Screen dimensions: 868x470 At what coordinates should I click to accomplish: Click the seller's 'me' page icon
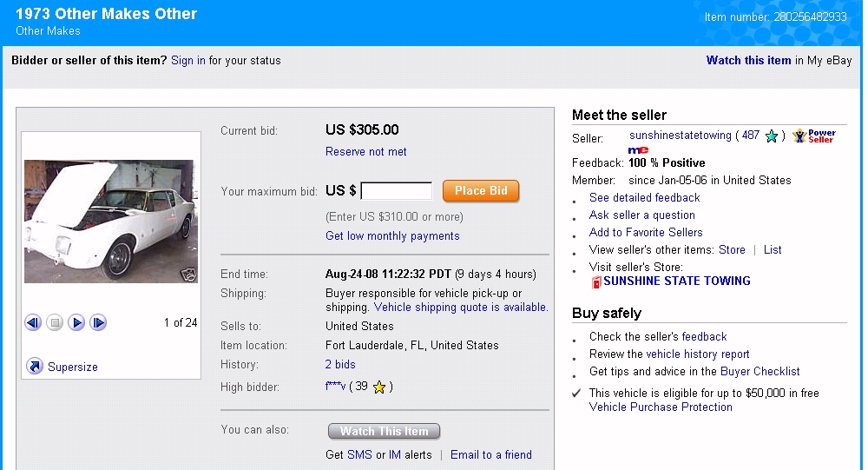[638, 150]
